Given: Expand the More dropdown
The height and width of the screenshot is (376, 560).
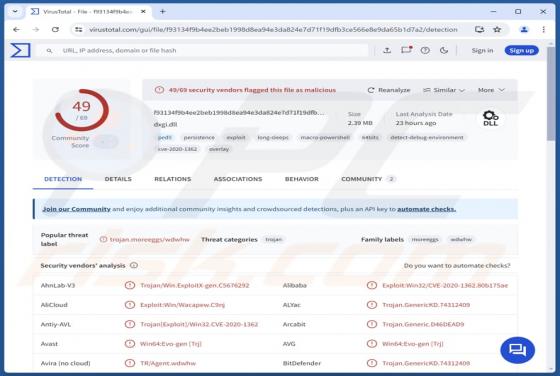Looking at the screenshot, I should point(491,90).
